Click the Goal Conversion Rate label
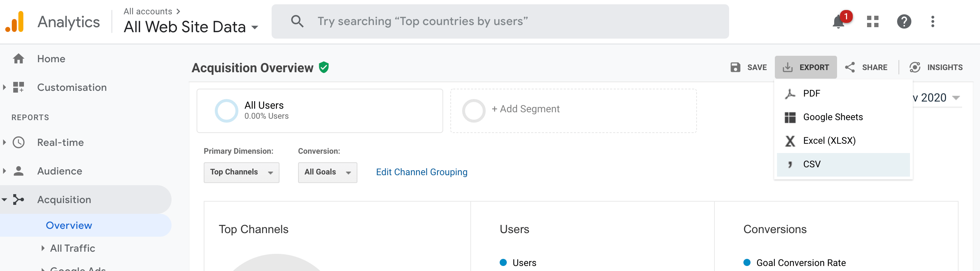Screen dimensions: 980x271 (x=801, y=263)
